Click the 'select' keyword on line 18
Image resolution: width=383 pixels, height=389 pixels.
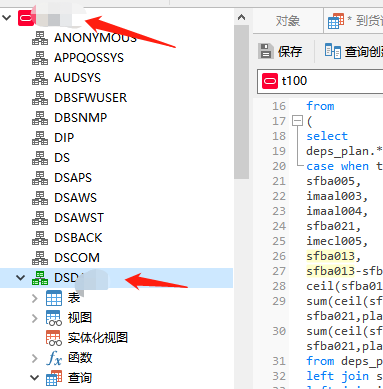coord(327,136)
